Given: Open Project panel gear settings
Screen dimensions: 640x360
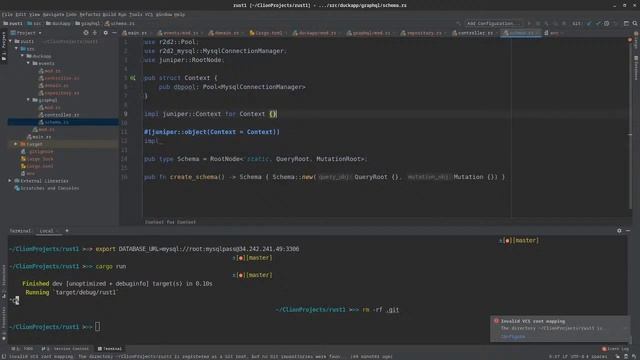Looking at the screenshot, I should [x=106, y=33].
